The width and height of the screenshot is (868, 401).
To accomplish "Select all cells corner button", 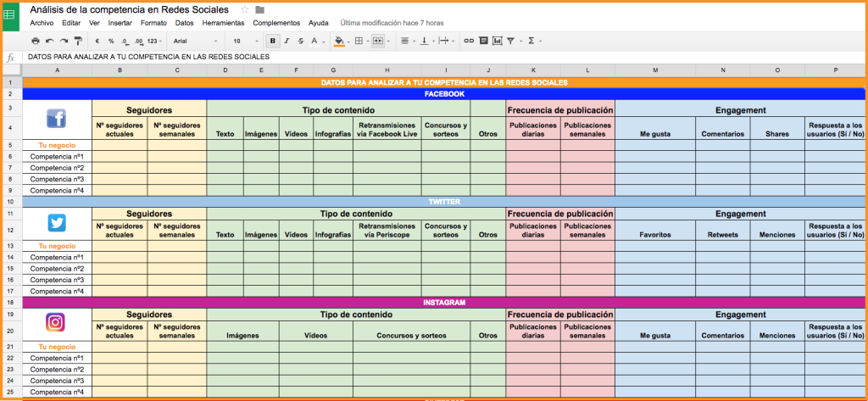I will click(11, 70).
